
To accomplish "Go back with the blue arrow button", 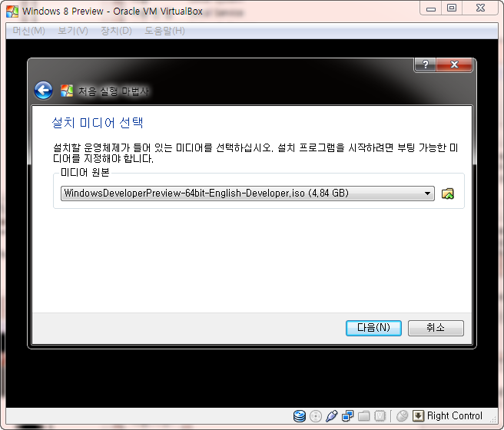I will (x=43, y=91).
